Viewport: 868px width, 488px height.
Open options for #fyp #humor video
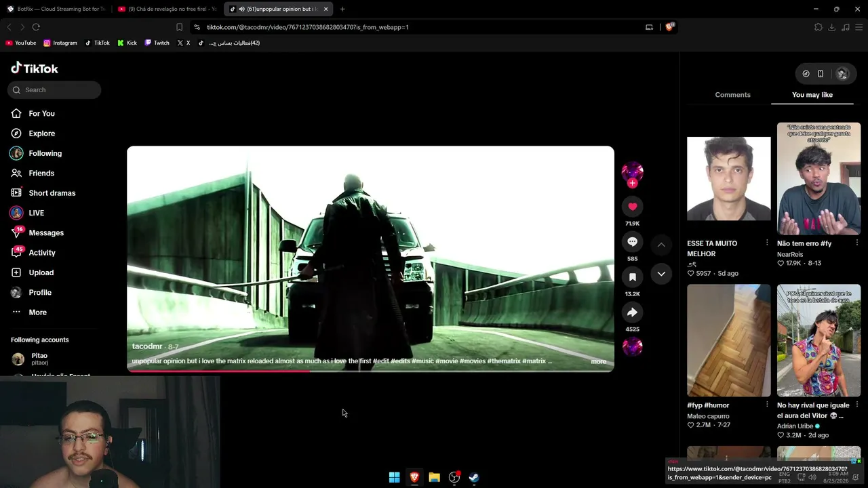pos(767,405)
